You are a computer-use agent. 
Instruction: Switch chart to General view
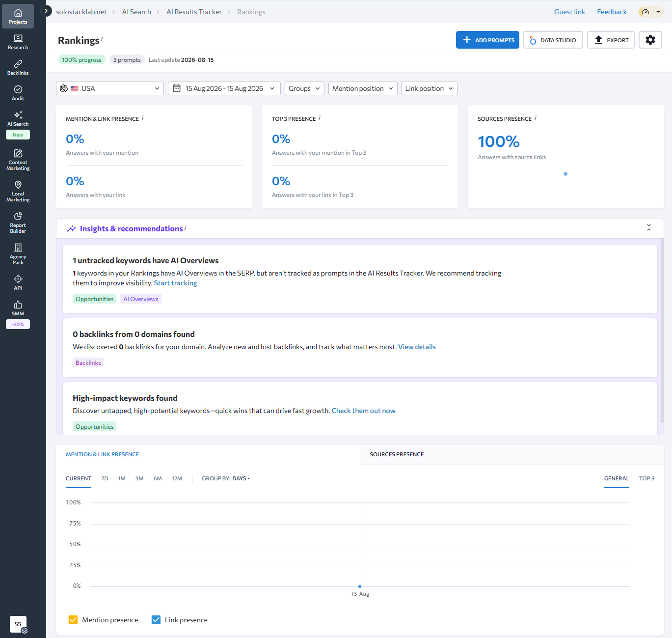(x=617, y=478)
